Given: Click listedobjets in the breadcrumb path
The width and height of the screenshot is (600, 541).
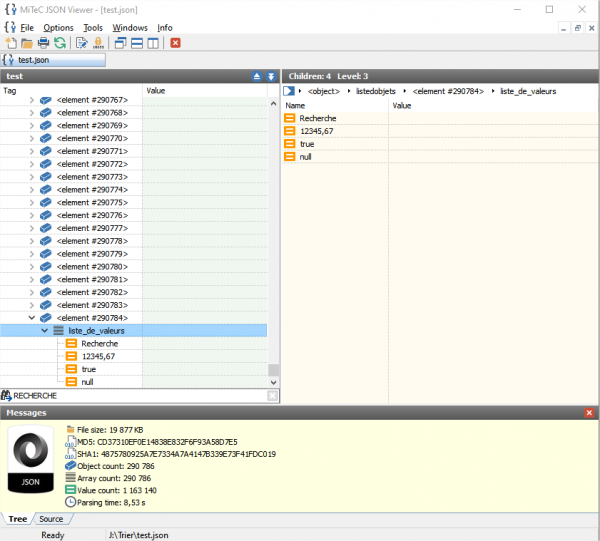Looking at the screenshot, I should point(374,91).
